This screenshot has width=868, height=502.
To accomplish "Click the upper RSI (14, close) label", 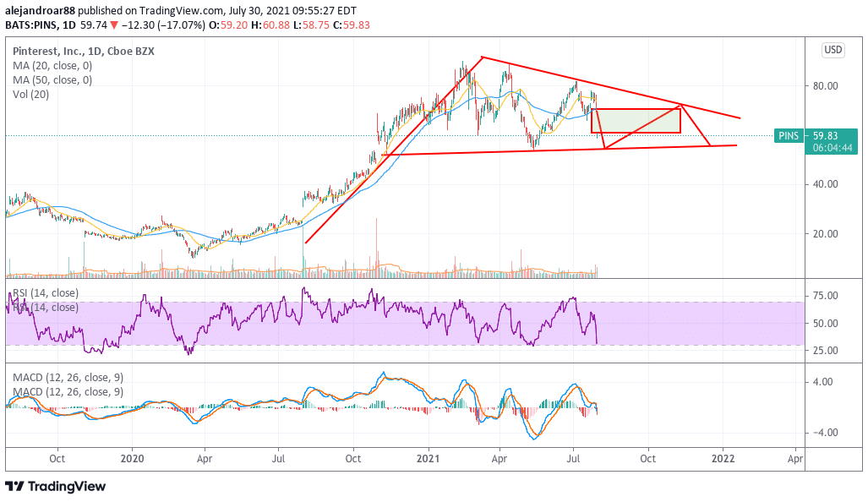I will (46, 292).
